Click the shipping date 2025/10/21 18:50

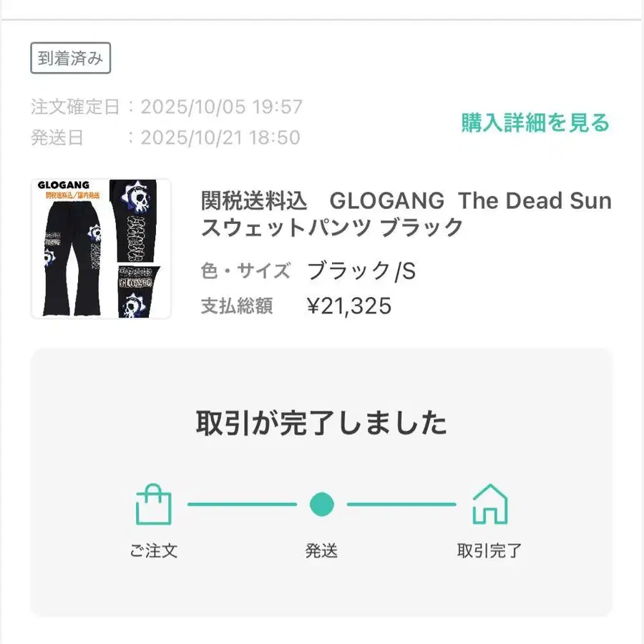[x=220, y=137]
